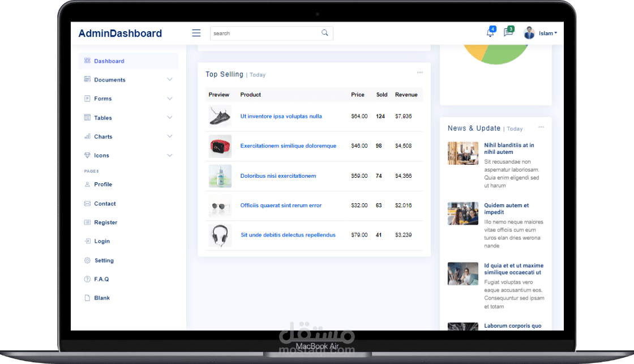Image resolution: width=634 pixels, height=364 pixels.
Task: Click Islam's profile avatar picture
Action: (x=529, y=33)
